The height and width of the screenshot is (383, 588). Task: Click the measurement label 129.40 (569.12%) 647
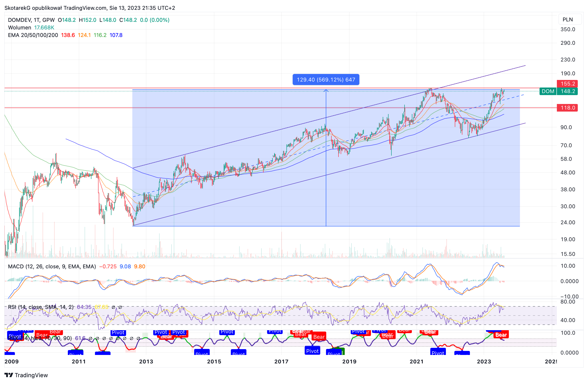tap(326, 80)
